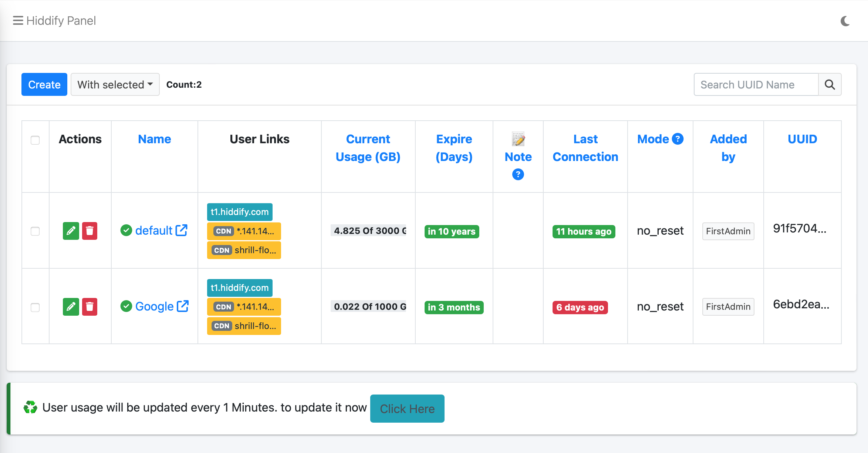Click the notepad emoji in Note header
This screenshot has height=453, width=868.
[x=518, y=139]
